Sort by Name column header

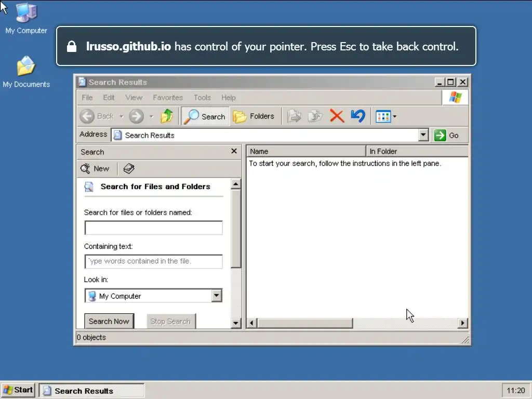(x=306, y=151)
